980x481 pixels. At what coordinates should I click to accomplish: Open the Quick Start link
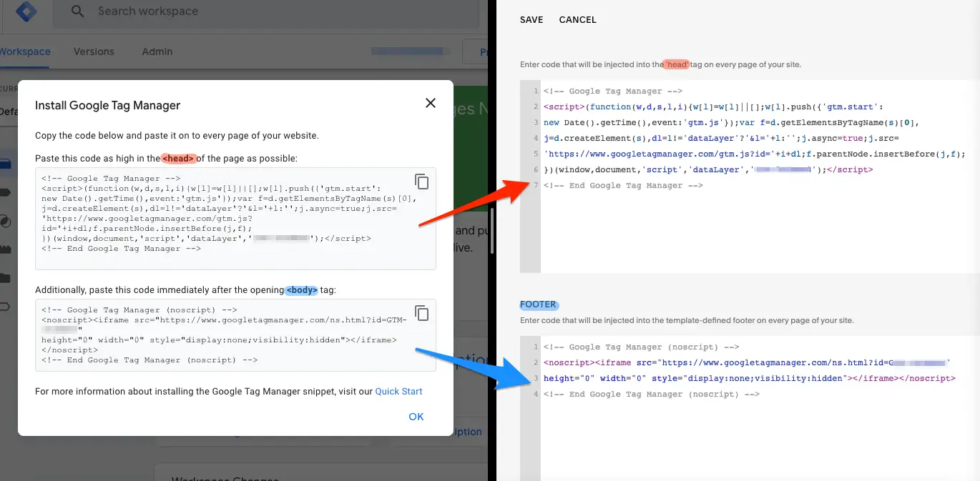(x=400, y=391)
